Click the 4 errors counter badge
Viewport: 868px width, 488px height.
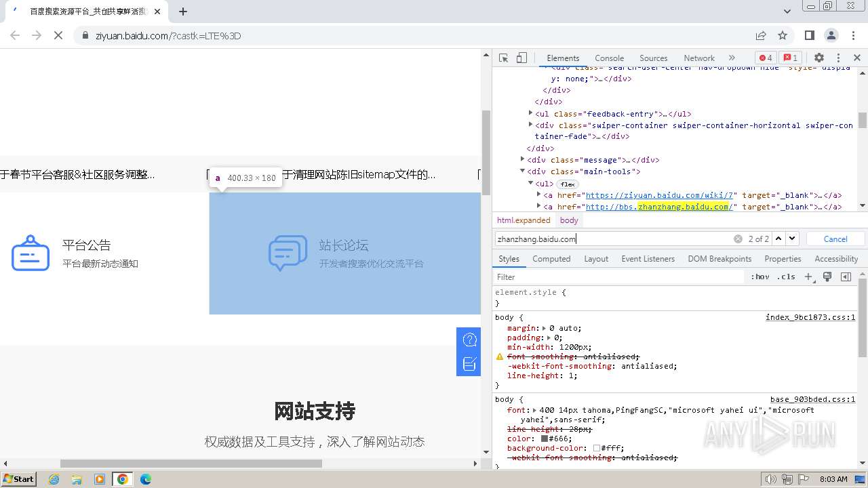[x=766, y=58]
